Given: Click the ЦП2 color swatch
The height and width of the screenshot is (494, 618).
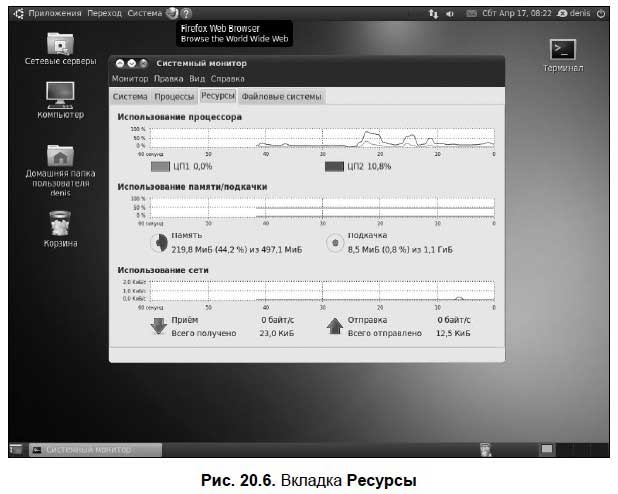Looking at the screenshot, I should [x=334, y=166].
